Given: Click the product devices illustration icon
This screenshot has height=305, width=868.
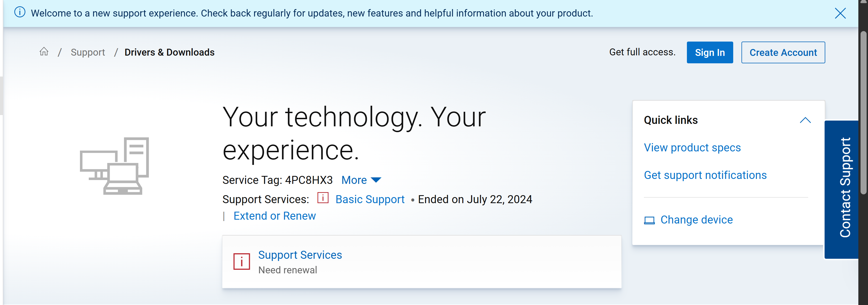Looking at the screenshot, I should 115,166.
